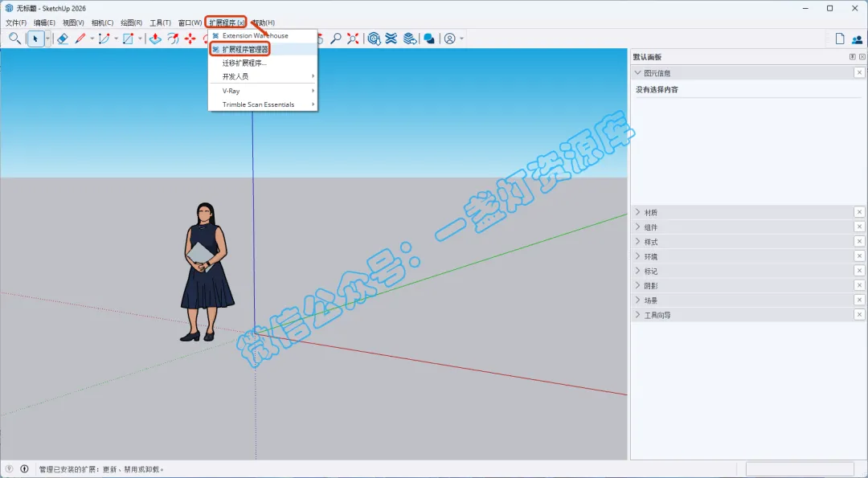Choose the red pencil Line tool
This screenshot has height=478, width=868.
[x=80, y=39]
